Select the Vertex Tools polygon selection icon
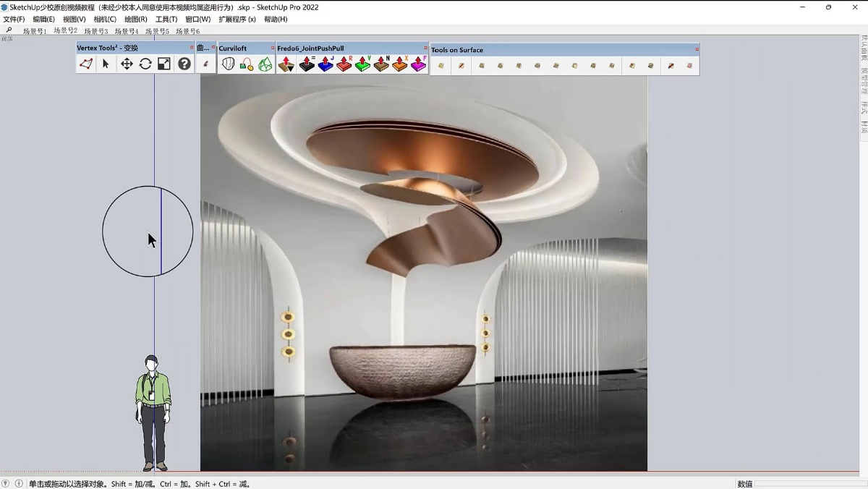The width and height of the screenshot is (868, 489). tap(86, 64)
